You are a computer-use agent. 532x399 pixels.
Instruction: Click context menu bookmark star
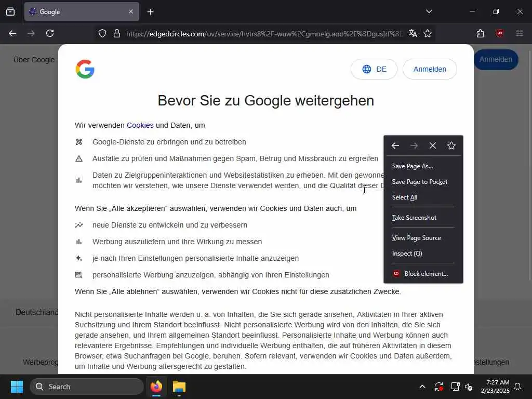(x=451, y=146)
